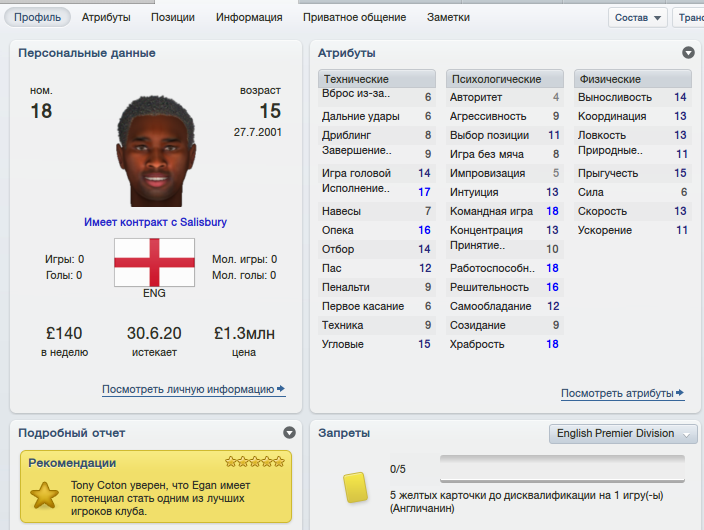Select the Профиль tab
The width and height of the screenshot is (704, 530).
[38, 17]
